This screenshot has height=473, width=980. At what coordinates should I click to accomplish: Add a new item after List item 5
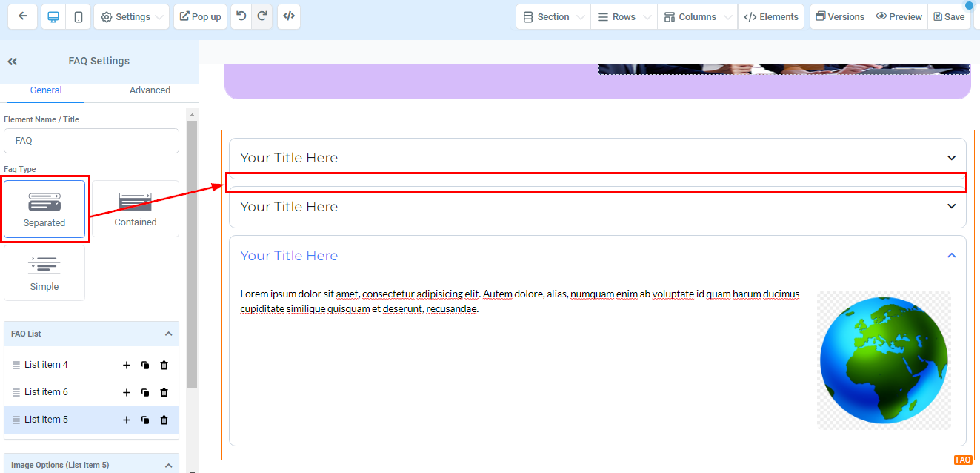pyautogui.click(x=126, y=420)
